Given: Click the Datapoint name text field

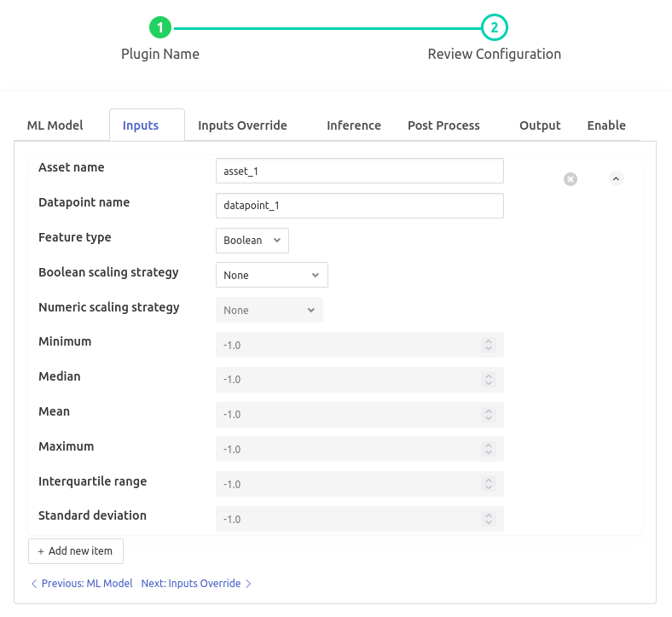Looking at the screenshot, I should coord(359,206).
